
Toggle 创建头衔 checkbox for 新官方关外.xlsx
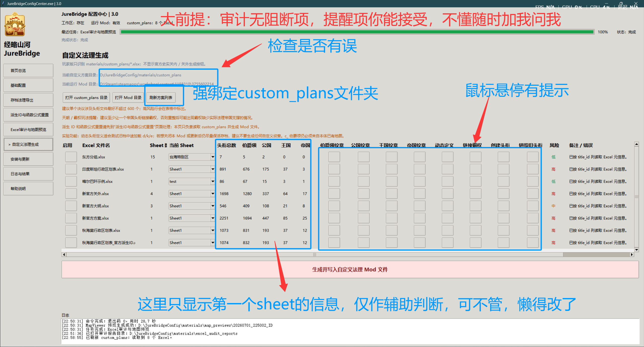coord(503,194)
